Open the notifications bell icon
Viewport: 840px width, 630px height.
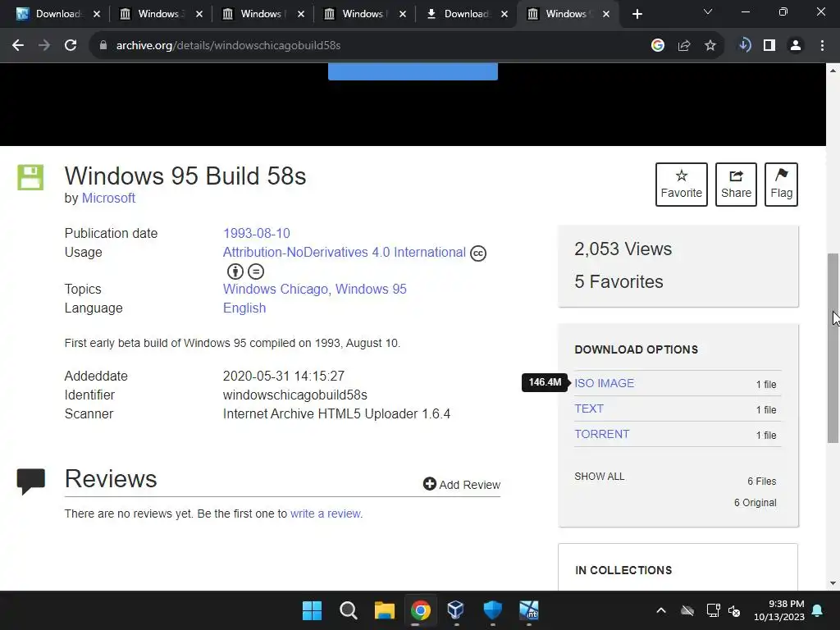818,610
